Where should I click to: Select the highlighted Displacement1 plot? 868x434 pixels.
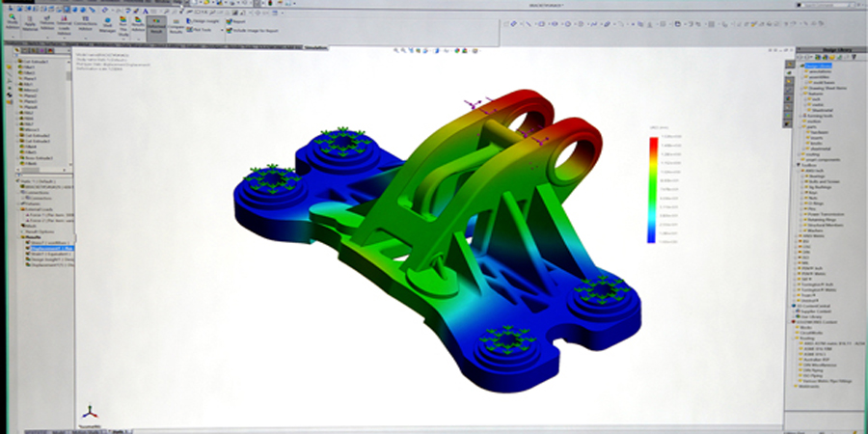[49, 248]
